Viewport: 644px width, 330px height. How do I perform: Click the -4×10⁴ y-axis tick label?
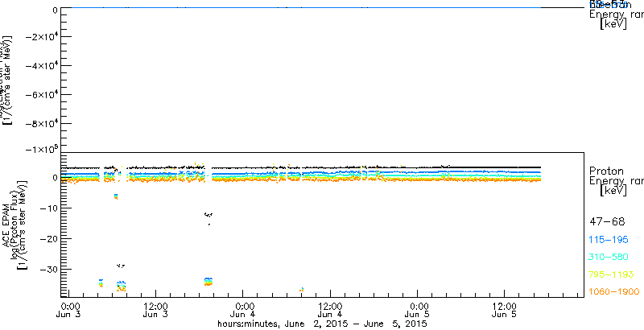[41, 66]
